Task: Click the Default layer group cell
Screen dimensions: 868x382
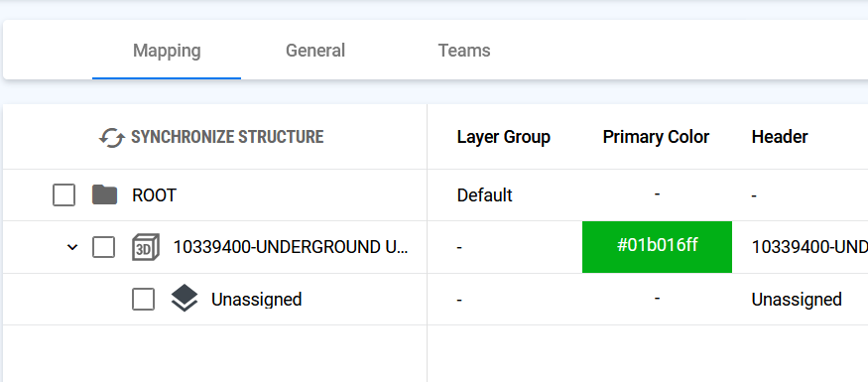Action: click(485, 195)
